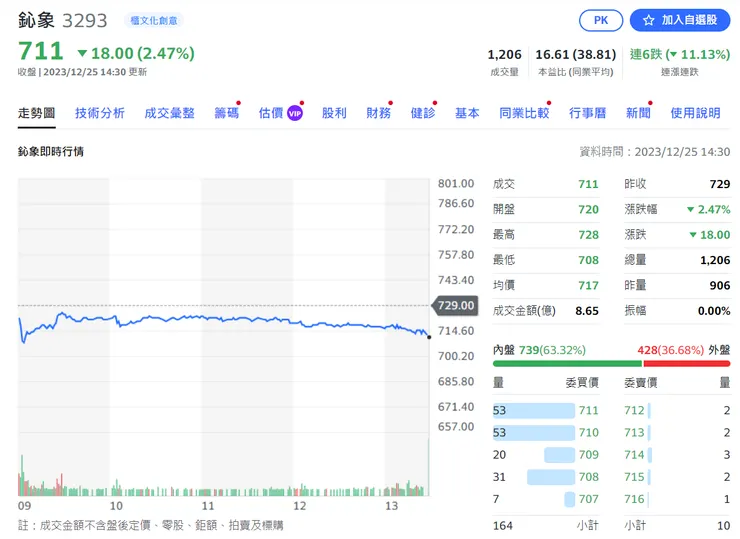Click the 連6跌 streak indicator
This screenshot has width=740, height=539.
coord(680,54)
